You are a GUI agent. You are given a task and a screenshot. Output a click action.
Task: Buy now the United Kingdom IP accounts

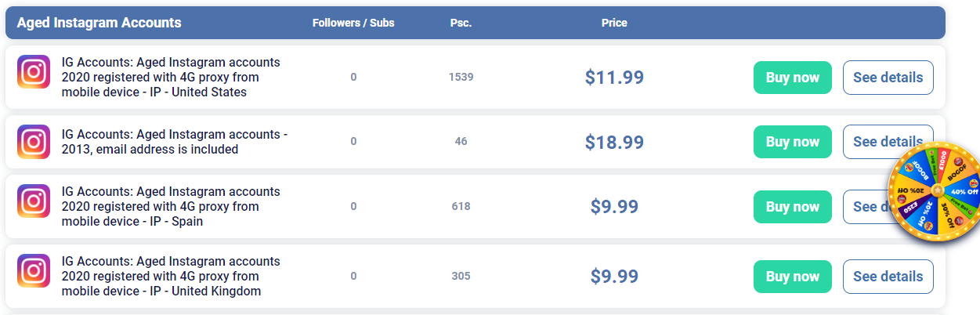tap(792, 277)
